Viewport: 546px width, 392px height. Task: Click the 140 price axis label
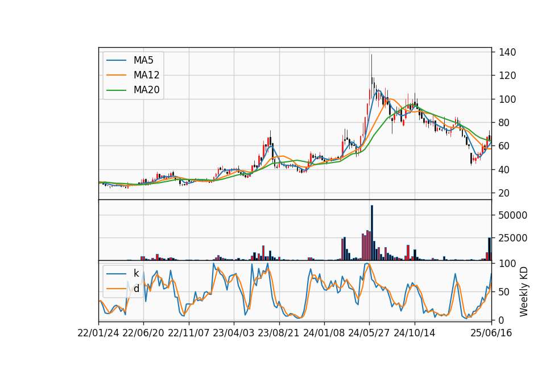click(507, 52)
